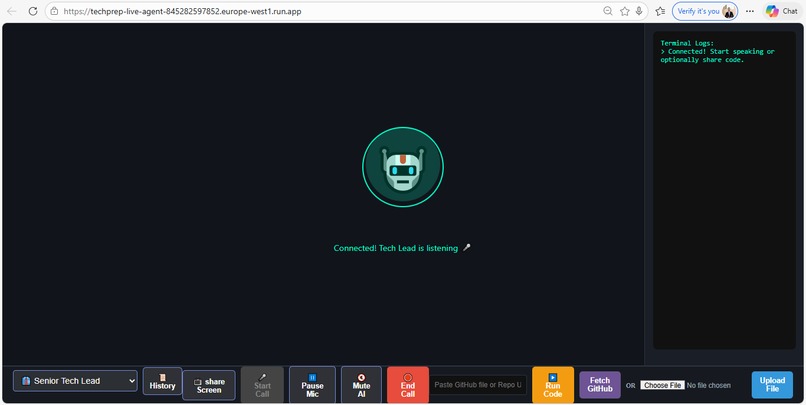
Task: Reload the page with the refresh icon
Action: (x=33, y=11)
